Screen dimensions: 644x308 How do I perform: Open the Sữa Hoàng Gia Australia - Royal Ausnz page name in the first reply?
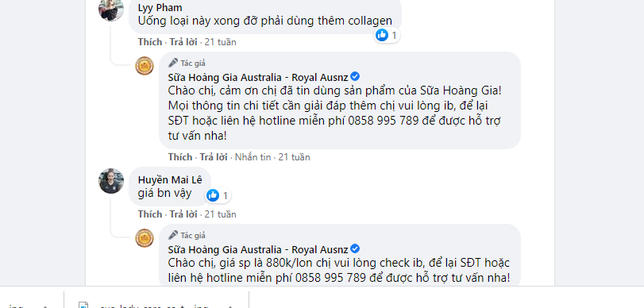(258, 77)
